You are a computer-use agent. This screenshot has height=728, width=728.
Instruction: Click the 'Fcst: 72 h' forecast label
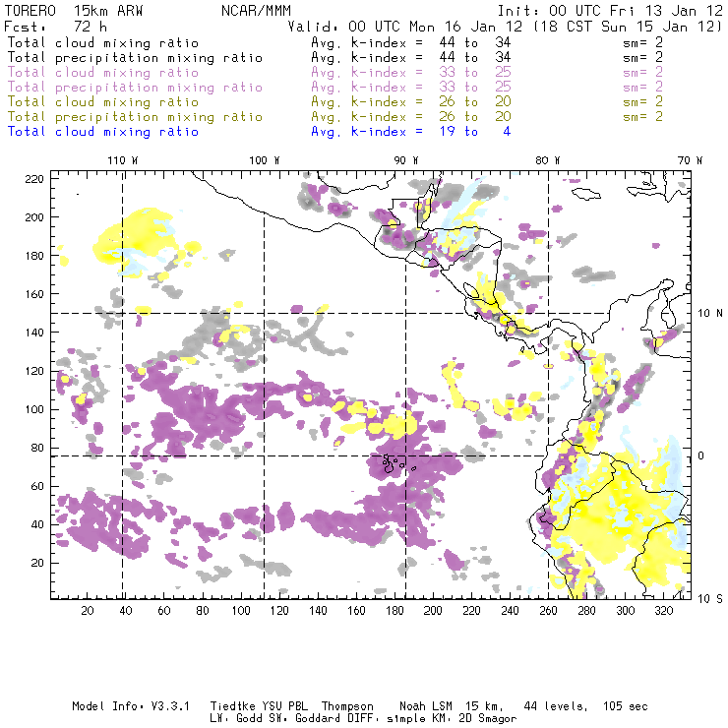coord(55,27)
